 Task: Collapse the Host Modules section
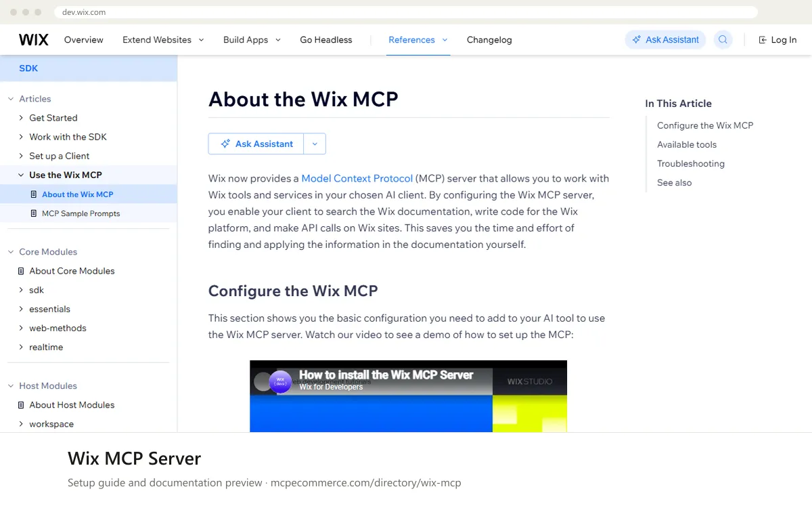click(x=11, y=386)
